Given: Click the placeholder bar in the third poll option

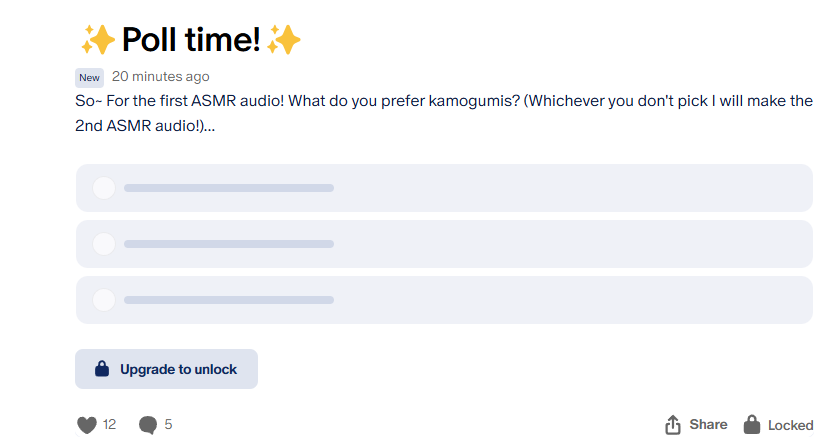Looking at the screenshot, I should (x=228, y=300).
